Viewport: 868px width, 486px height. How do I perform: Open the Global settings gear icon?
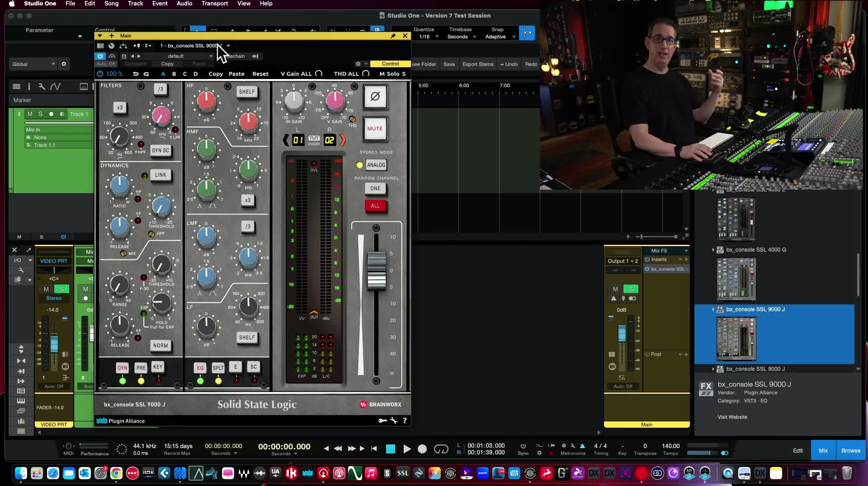tap(64, 64)
